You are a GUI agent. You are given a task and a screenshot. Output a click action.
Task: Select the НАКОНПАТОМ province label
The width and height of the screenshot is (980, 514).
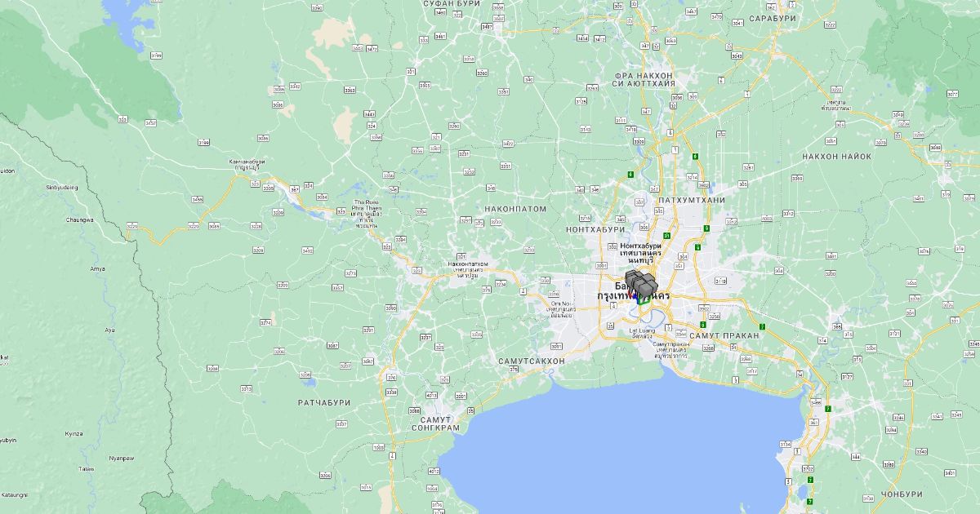pos(515,209)
